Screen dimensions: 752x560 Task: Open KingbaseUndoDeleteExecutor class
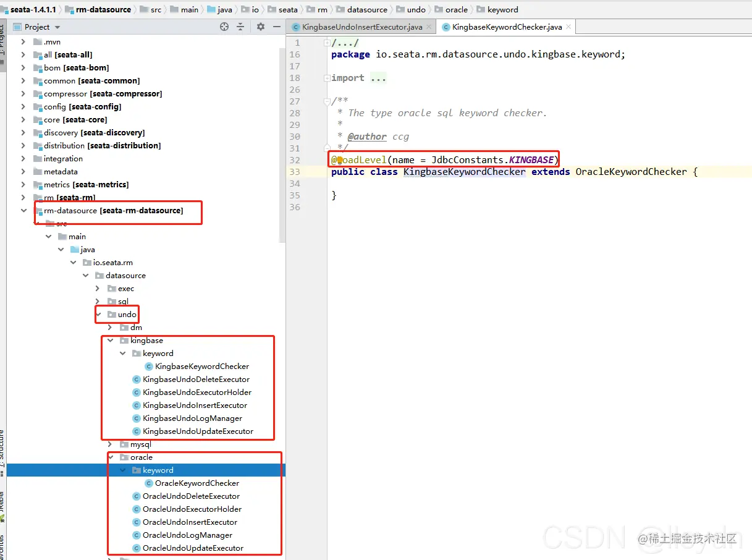(x=196, y=380)
